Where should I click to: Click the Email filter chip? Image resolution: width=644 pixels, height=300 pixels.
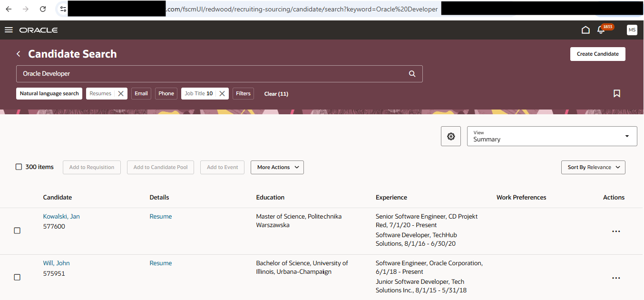pos(141,93)
